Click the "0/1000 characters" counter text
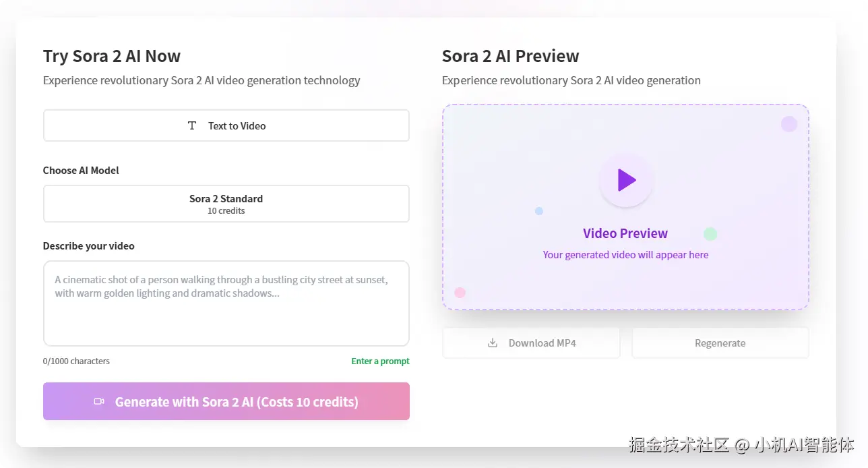Image resolution: width=868 pixels, height=468 pixels. [x=76, y=361]
